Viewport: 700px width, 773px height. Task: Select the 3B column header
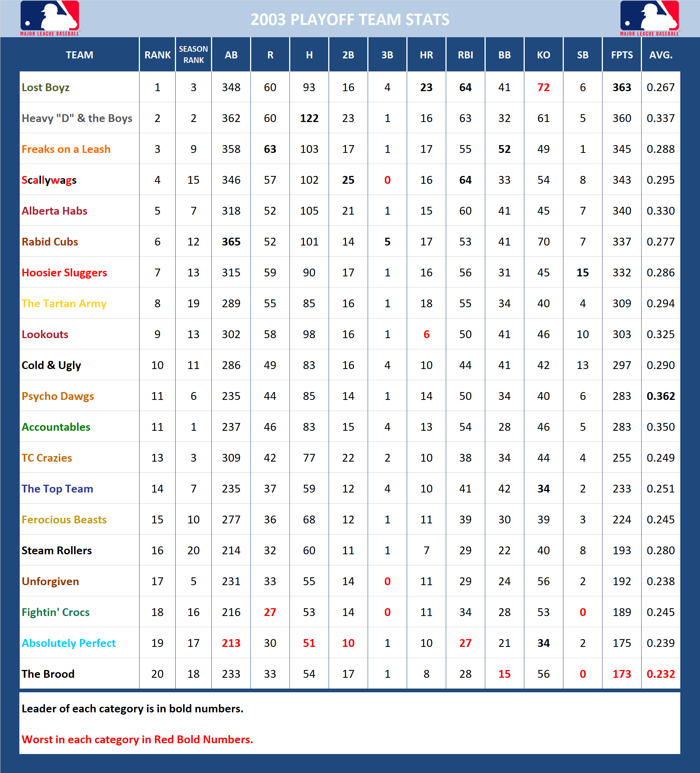pyautogui.click(x=387, y=55)
